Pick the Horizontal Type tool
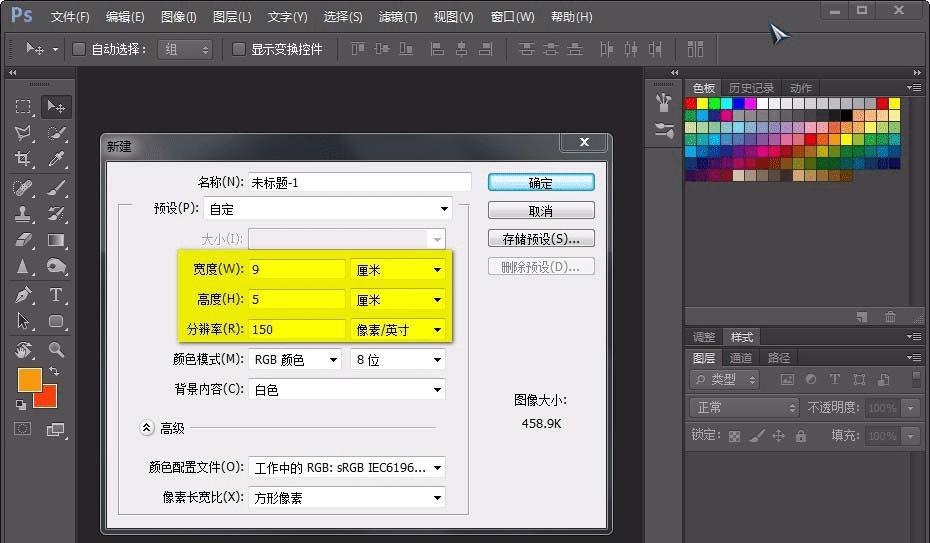The width and height of the screenshot is (930, 543). click(57, 295)
